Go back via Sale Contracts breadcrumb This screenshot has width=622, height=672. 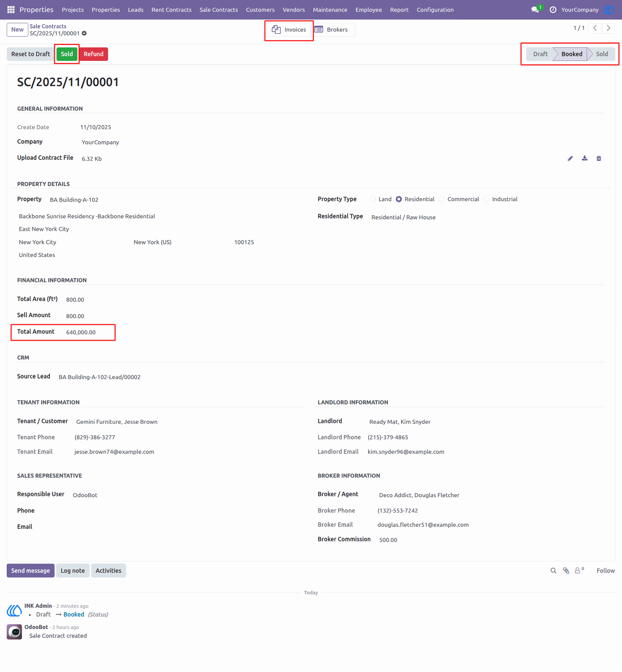click(48, 26)
